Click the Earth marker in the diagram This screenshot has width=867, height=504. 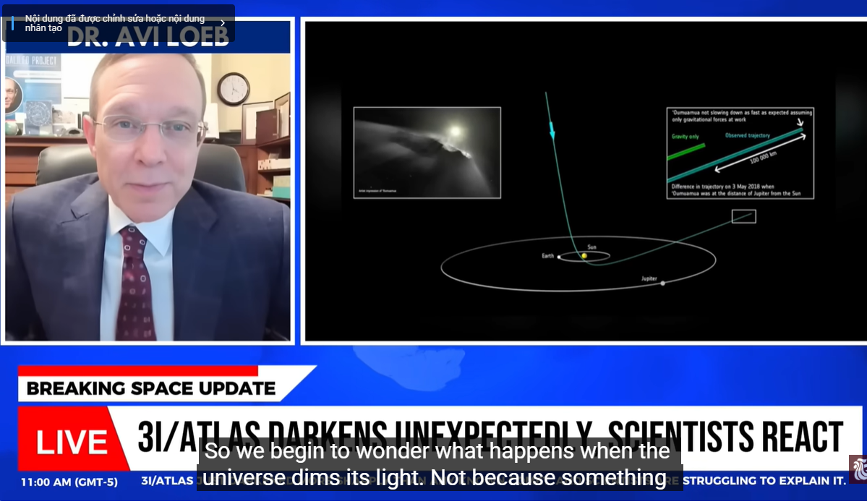[559, 257]
